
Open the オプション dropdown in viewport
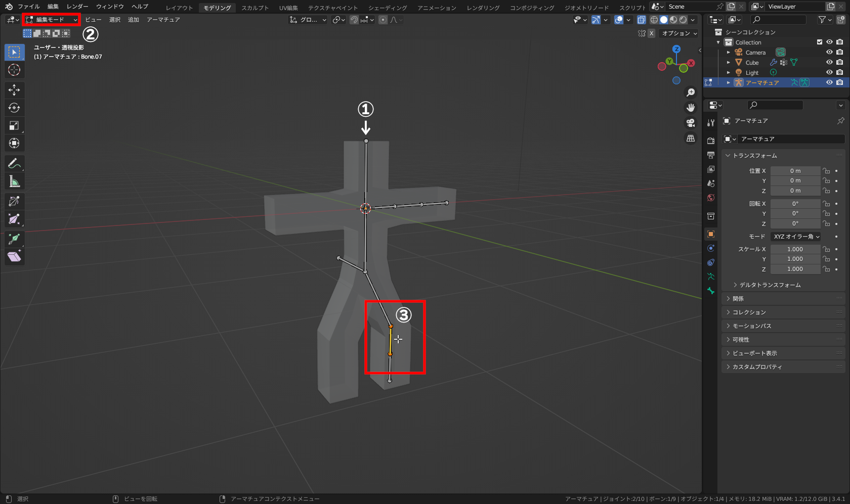tap(679, 33)
